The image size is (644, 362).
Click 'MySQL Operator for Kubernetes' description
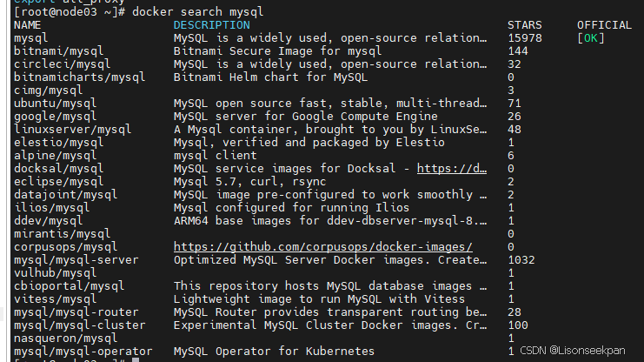tap(274, 352)
